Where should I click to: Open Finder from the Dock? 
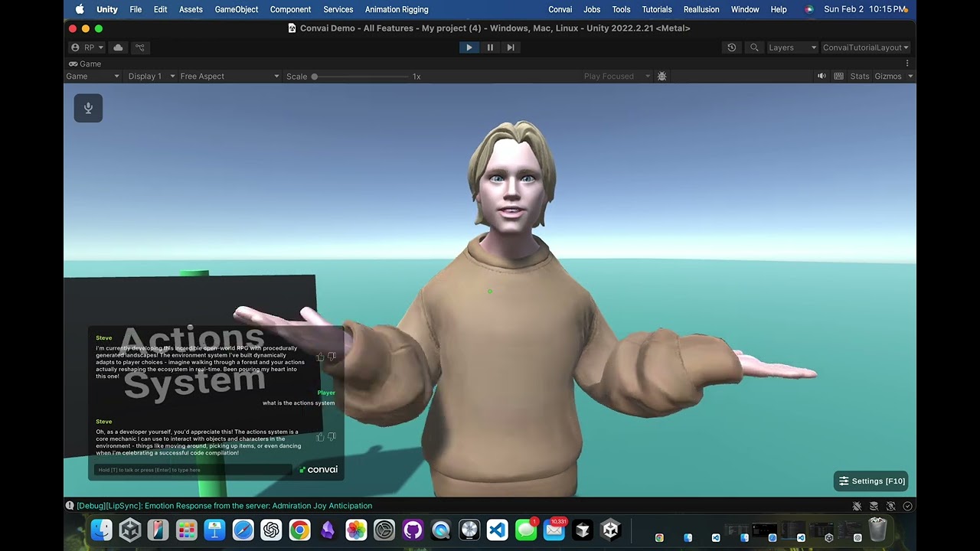click(x=102, y=530)
